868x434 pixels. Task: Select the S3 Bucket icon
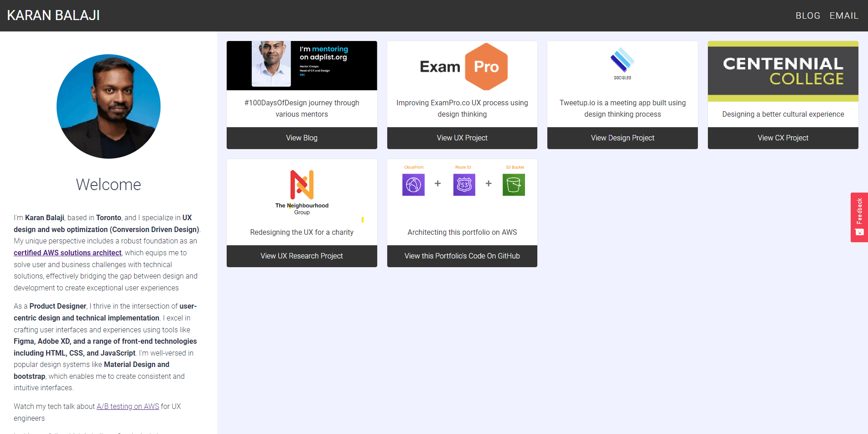[x=514, y=184]
